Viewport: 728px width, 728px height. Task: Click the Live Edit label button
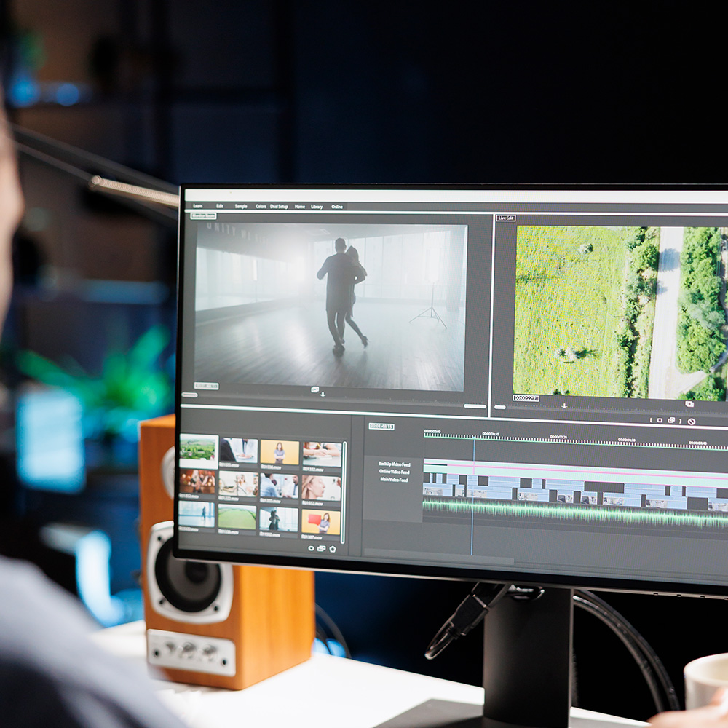[506, 218]
